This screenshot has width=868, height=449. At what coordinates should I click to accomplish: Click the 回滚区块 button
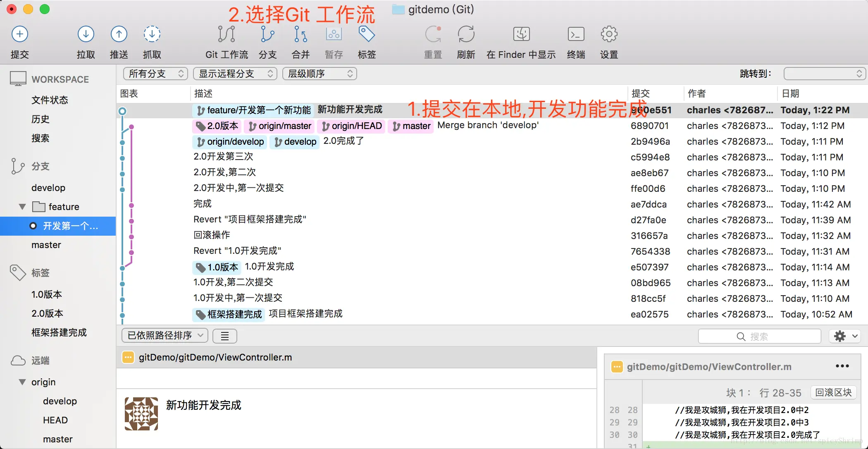point(833,392)
